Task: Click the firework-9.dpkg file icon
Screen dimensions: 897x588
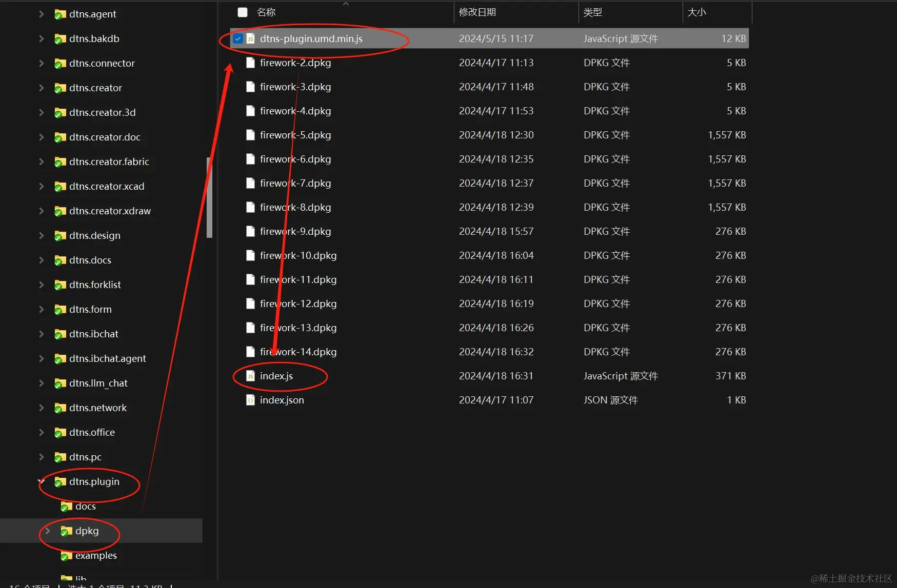Action: (251, 231)
